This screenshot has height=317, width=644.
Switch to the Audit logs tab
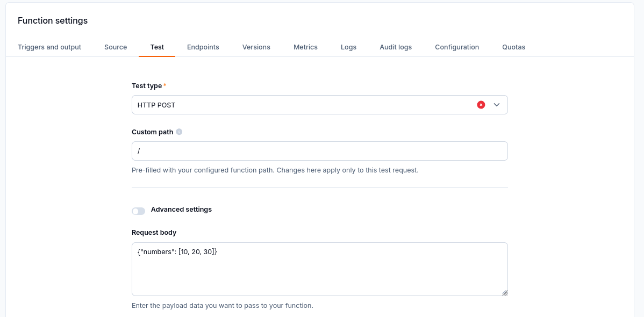coord(396,47)
